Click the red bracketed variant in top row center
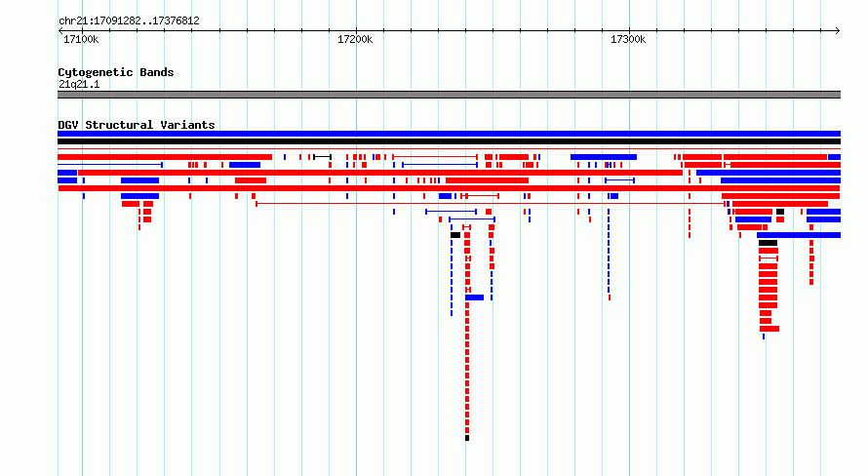This screenshot has width=868, height=476. tap(435, 157)
